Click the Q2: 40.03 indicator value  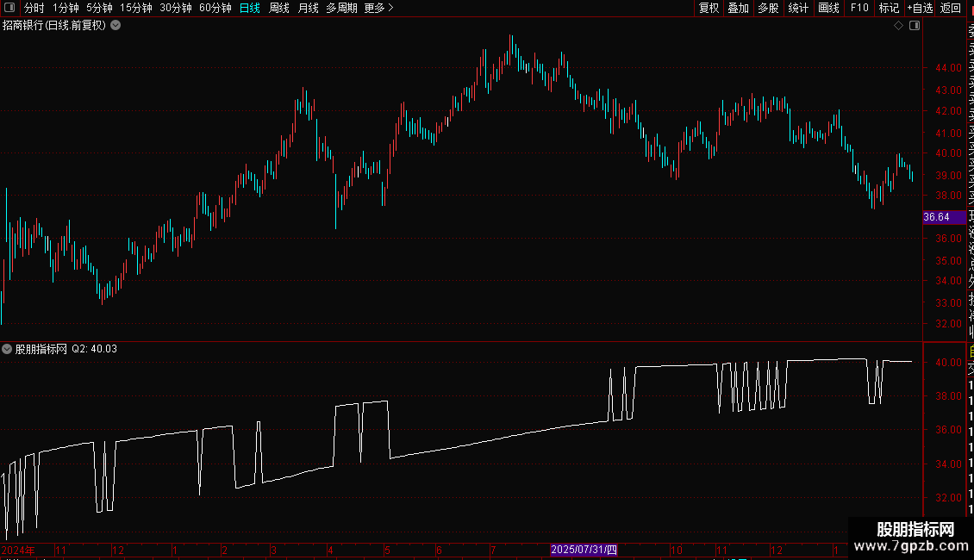[95, 349]
